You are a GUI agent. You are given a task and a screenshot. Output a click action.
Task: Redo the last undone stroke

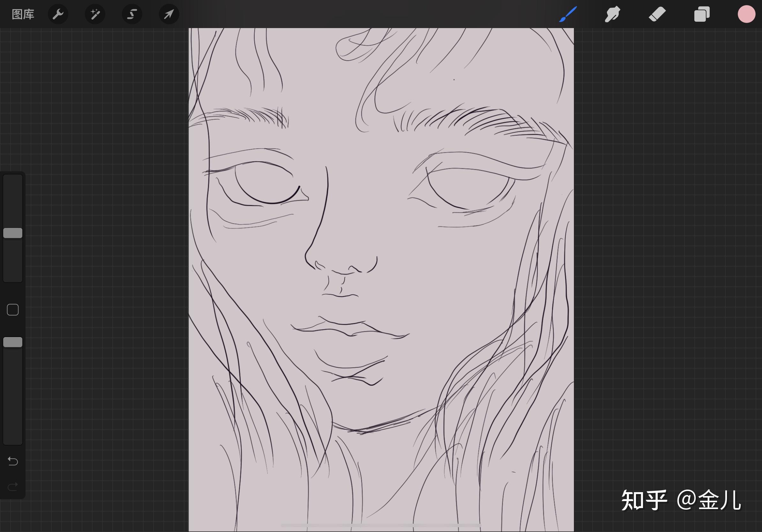(13, 487)
